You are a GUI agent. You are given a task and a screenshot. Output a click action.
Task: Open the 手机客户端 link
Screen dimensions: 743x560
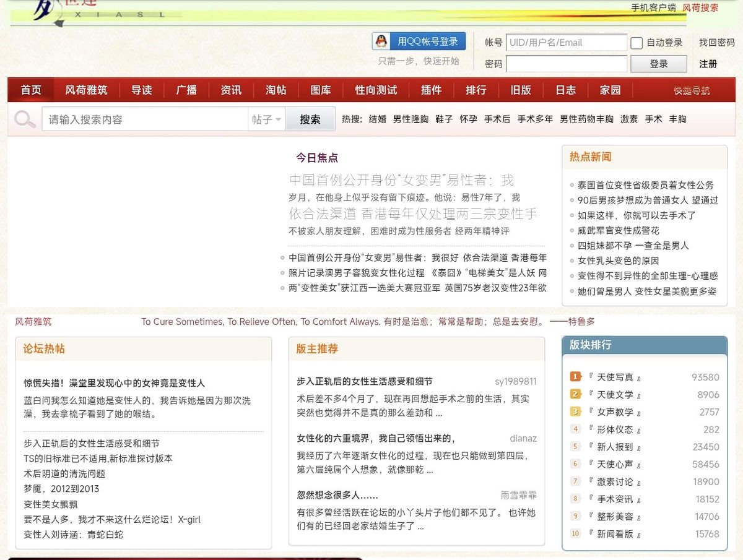point(653,7)
